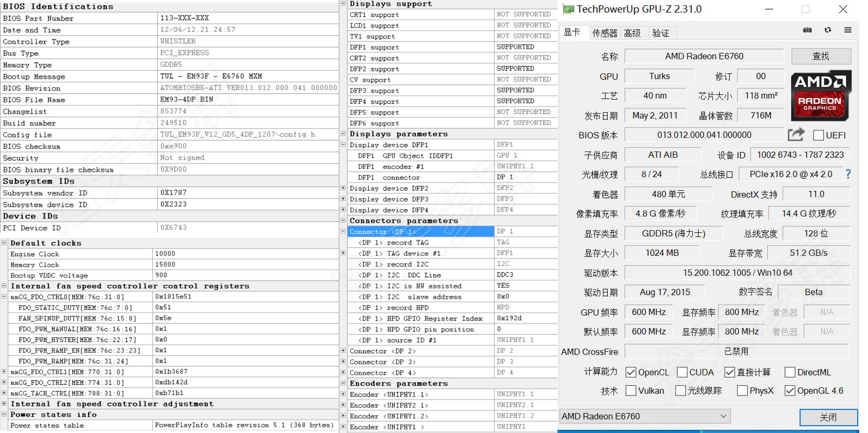The height and width of the screenshot is (433, 868).
Task: Expand Connector <DP 2> node
Action: [x=343, y=351]
